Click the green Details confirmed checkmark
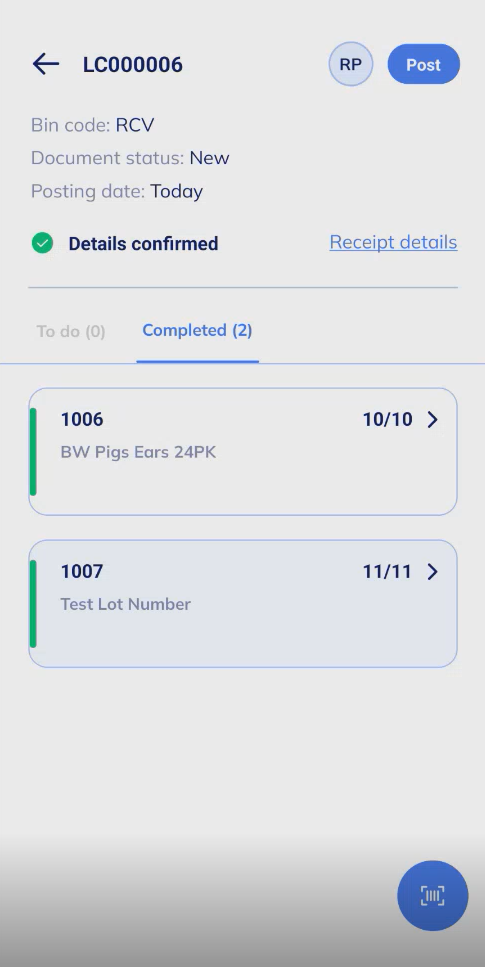485x967 pixels. pos(43,243)
